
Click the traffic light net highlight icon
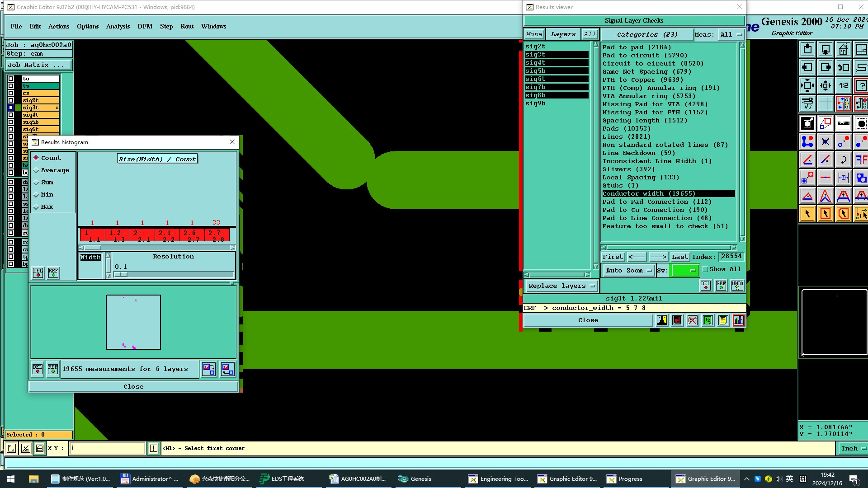(x=844, y=103)
